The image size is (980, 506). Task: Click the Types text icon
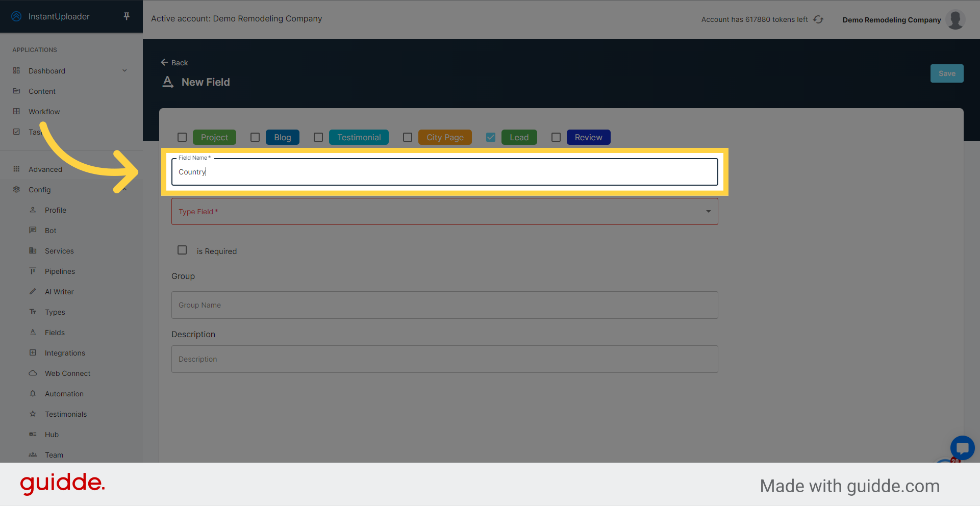(x=33, y=312)
